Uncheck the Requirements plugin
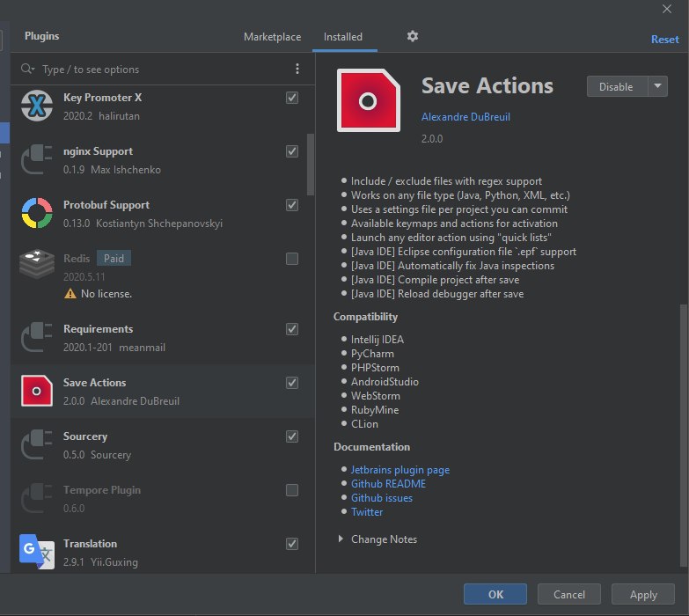 point(292,329)
